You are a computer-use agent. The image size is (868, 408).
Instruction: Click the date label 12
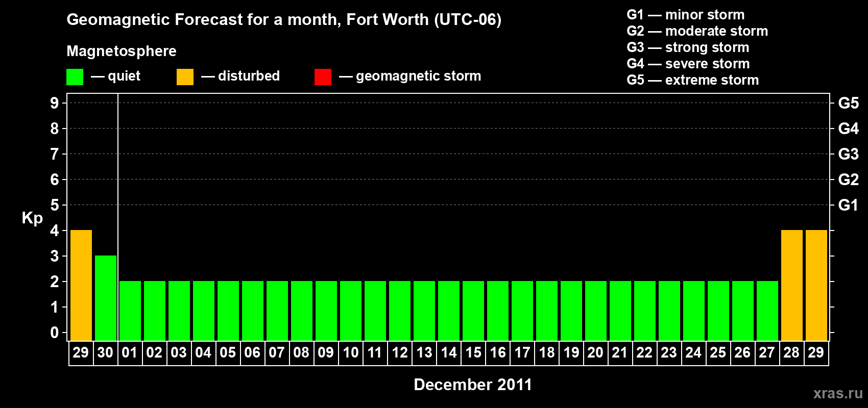[x=399, y=352]
